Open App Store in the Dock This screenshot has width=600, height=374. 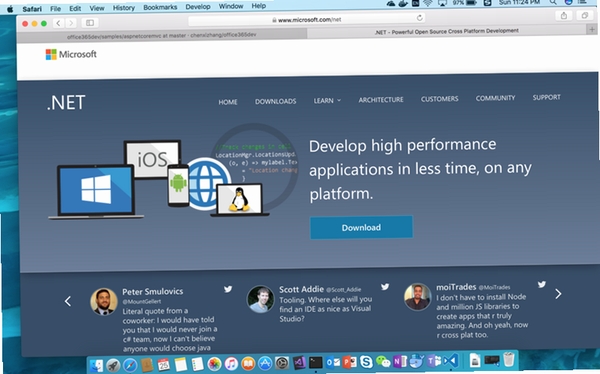[x=265, y=363]
